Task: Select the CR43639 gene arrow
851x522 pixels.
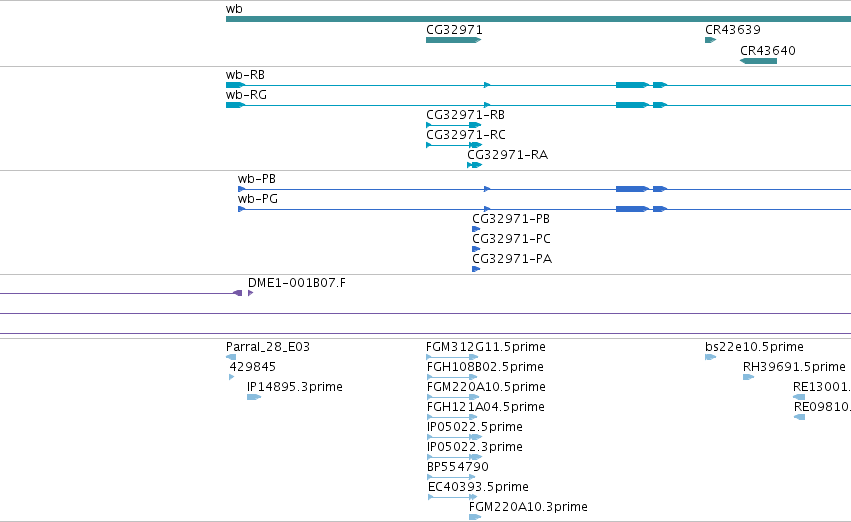Action: 710,40
